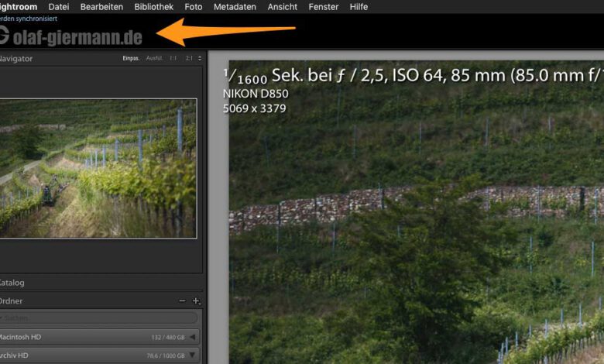Click the synchronisiert status text

(29, 19)
